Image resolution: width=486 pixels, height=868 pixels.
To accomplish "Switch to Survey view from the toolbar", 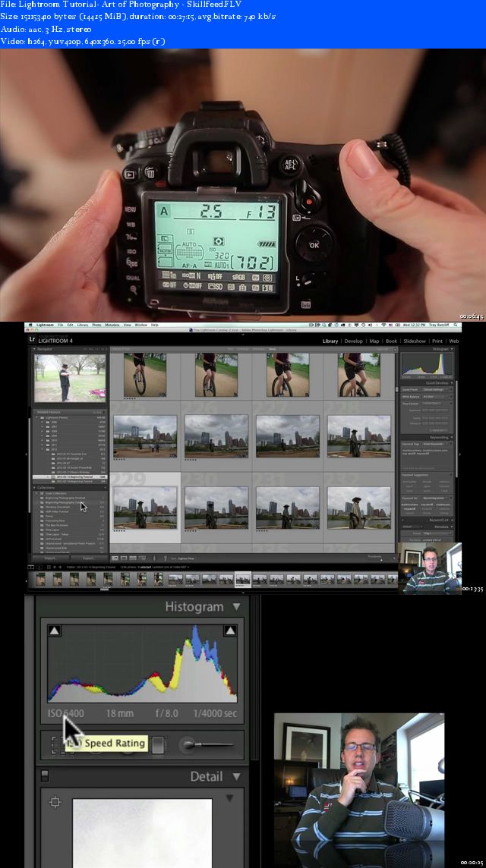I will [142, 558].
